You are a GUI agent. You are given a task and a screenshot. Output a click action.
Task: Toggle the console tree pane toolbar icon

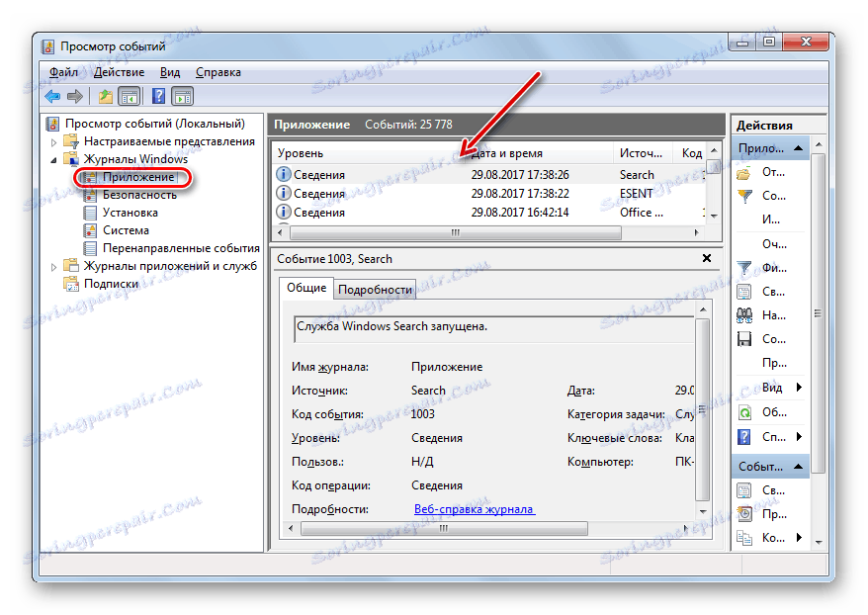[130, 97]
